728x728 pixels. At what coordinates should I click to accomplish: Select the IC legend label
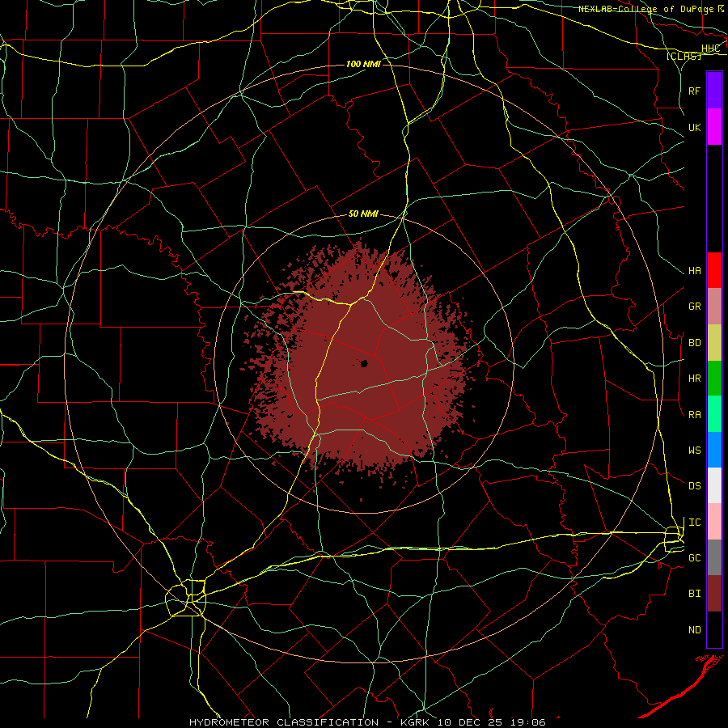pos(695,523)
